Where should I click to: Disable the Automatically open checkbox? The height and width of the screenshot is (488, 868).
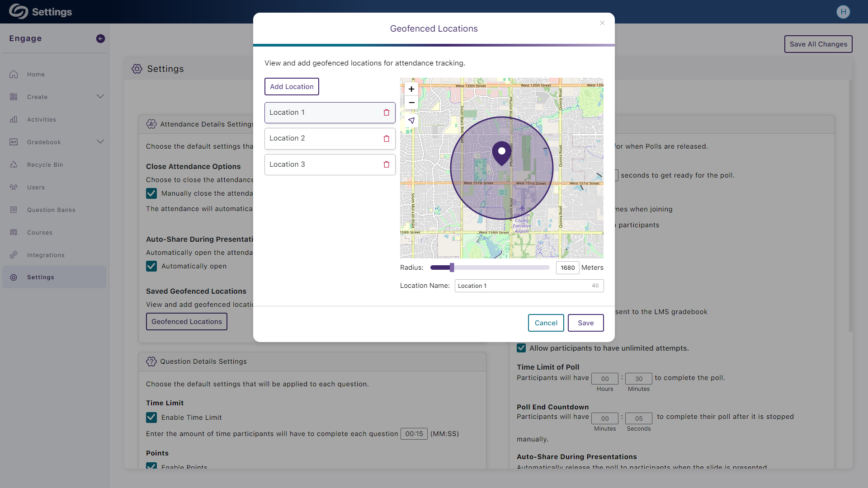151,266
